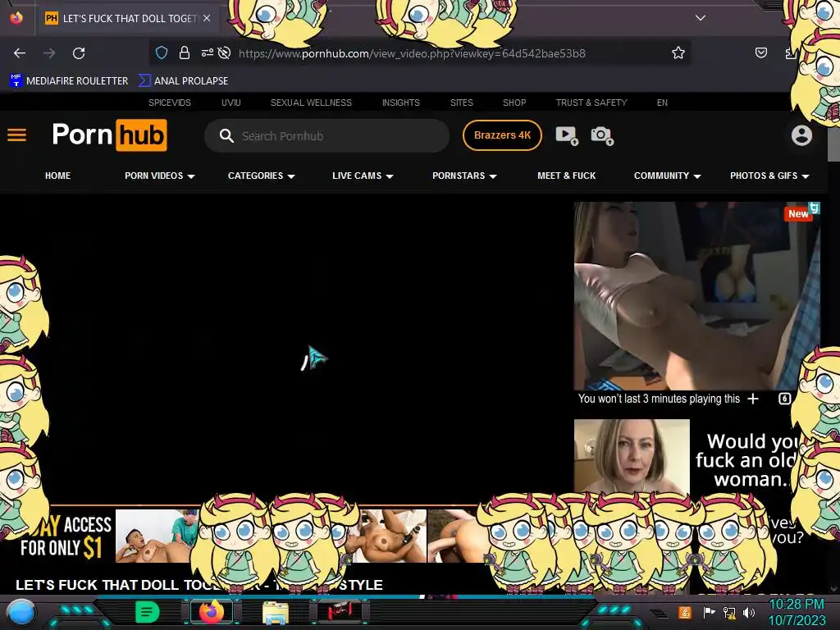Bookmark this page with the star icon
The height and width of the screenshot is (630, 840).
[x=678, y=52]
